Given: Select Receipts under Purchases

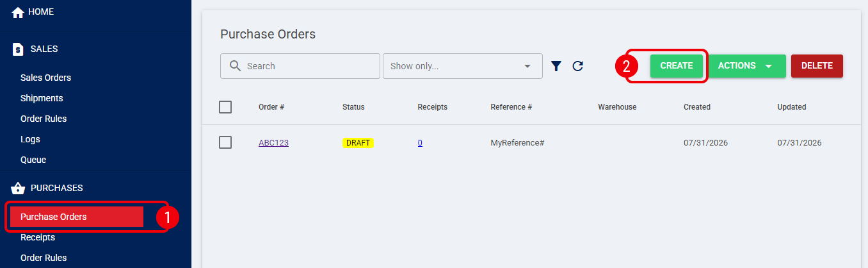Looking at the screenshot, I should tap(38, 237).
